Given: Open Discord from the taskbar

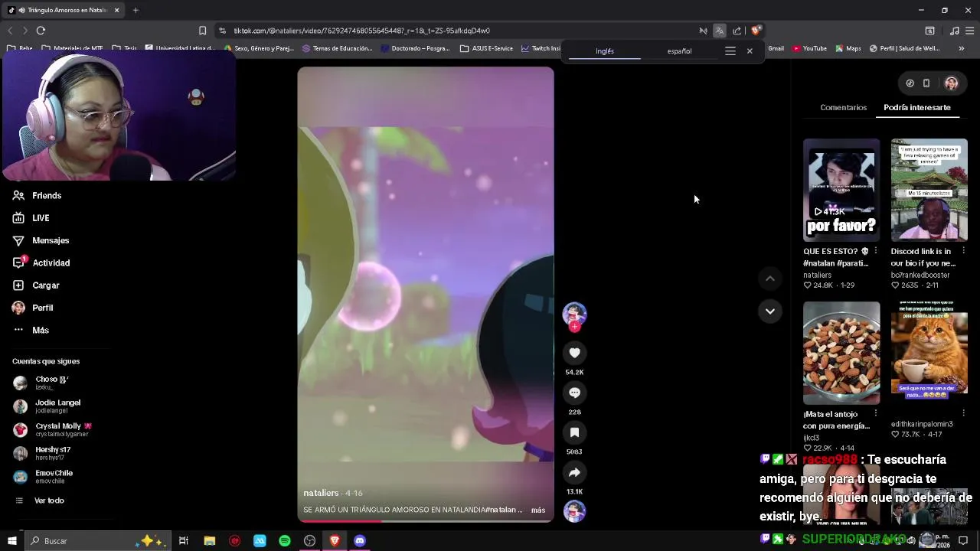Looking at the screenshot, I should [x=360, y=541].
